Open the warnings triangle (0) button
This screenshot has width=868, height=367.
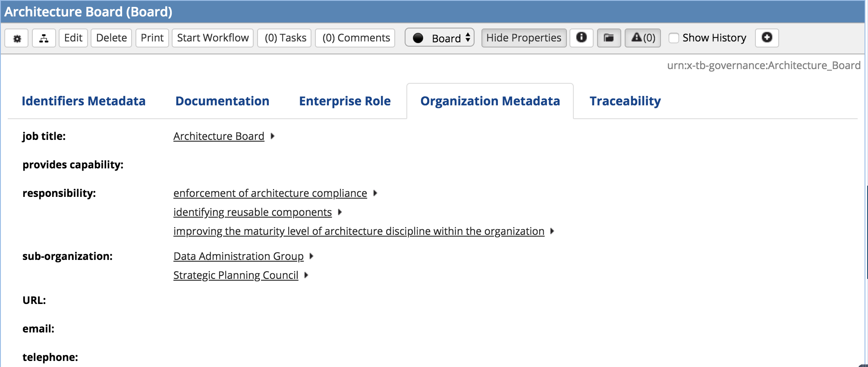pyautogui.click(x=642, y=38)
